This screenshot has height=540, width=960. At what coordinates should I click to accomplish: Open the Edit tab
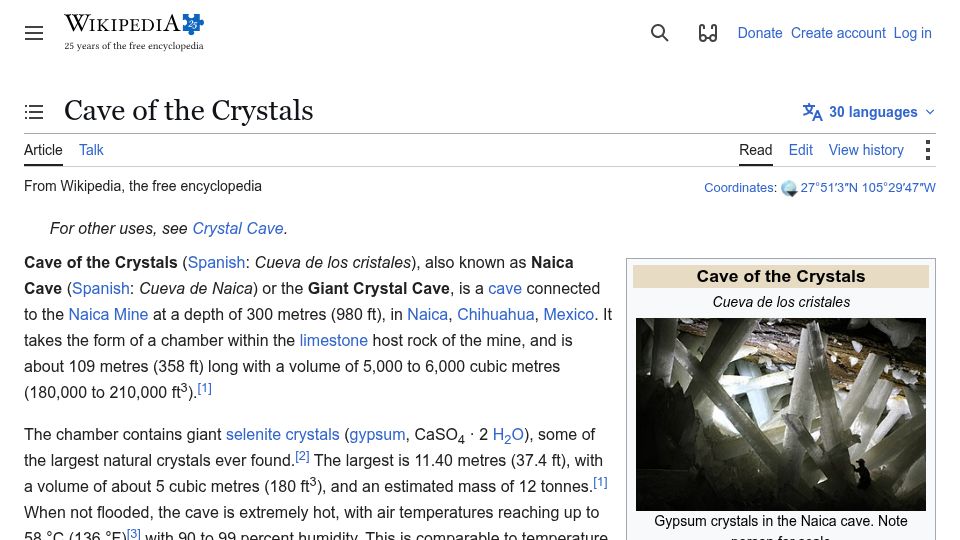pos(801,150)
